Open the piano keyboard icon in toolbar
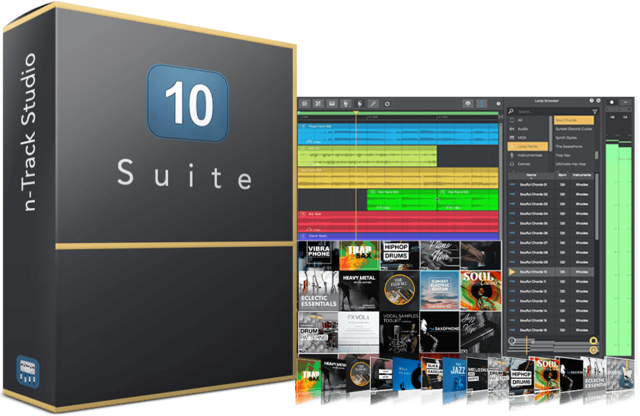The width and height of the screenshot is (640, 416). tap(332, 104)
